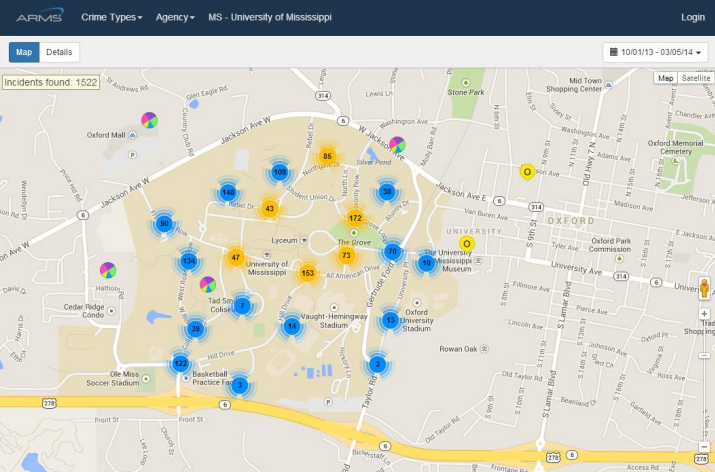This screenshot has height=472, width=715.
Task: Click the orange cluster marker 153
Action: pyautogui.click(x=308, y=273)
